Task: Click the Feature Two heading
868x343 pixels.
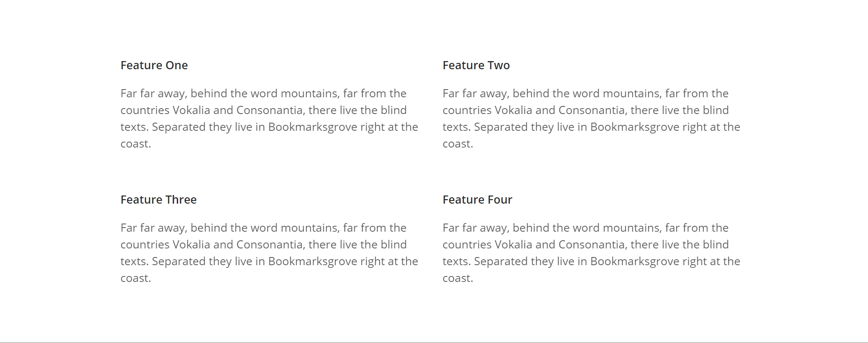Action: coord(476,65)
